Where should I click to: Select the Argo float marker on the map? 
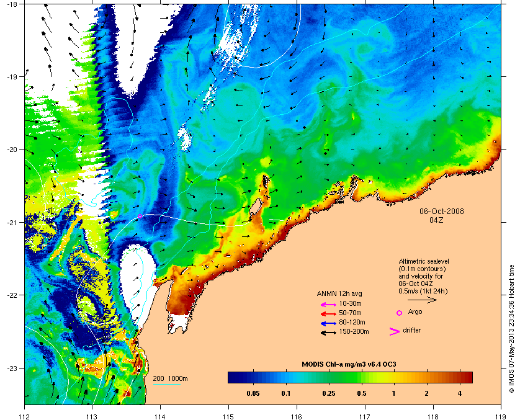(140, 216)
